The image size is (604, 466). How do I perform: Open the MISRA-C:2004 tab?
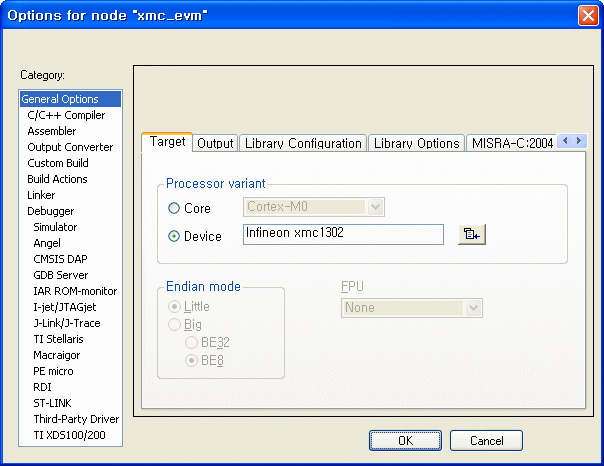[x=512, y=143]
